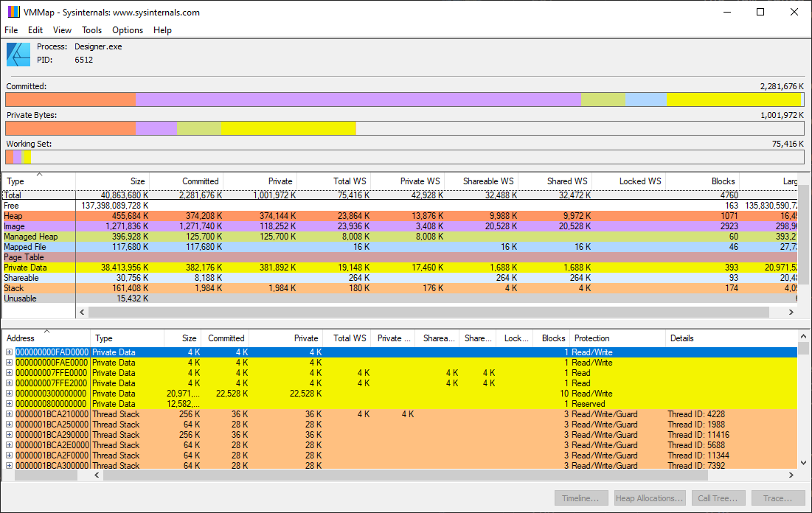Click the yellow segment in Private Bytes bar
The height and width of the screenshot is (513, 812).
point(288,128)
